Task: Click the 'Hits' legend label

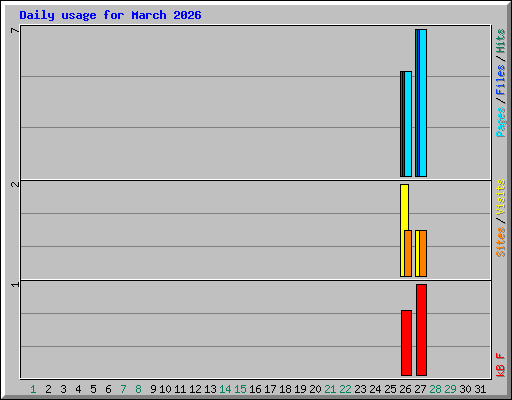Action: coord(500,41)
